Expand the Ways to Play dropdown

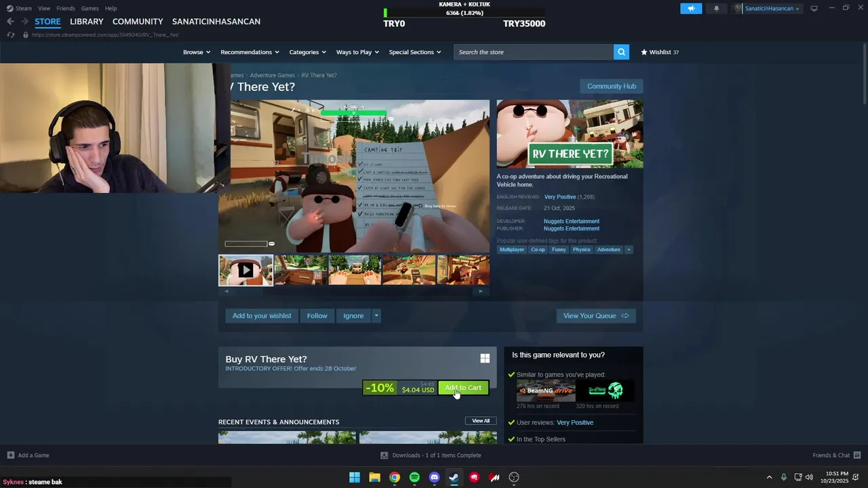[x=357, y=52]
